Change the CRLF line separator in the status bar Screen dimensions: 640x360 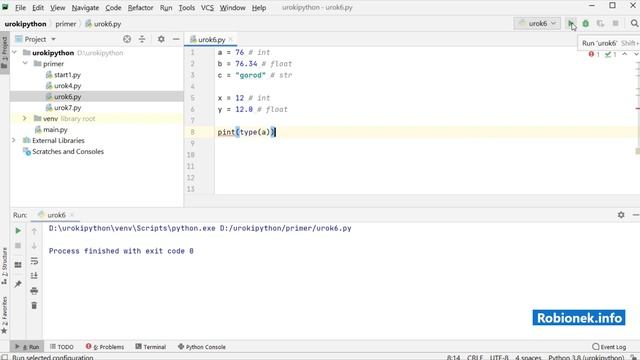point(475,357)
